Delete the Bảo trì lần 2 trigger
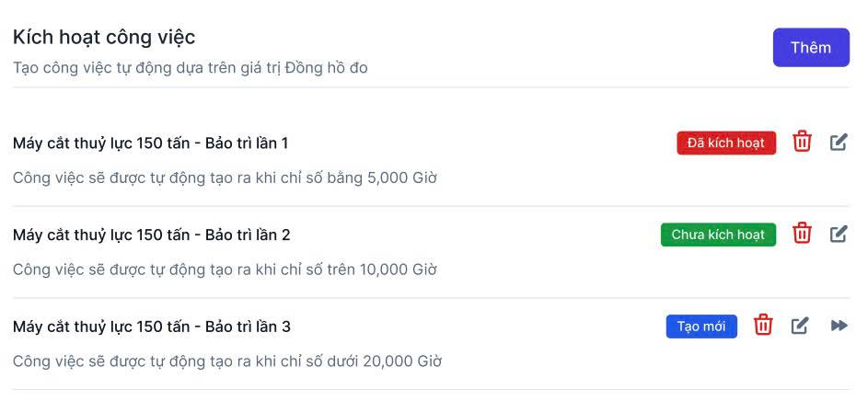The width and height of the screenshot is (868, 401). point(802,234)
